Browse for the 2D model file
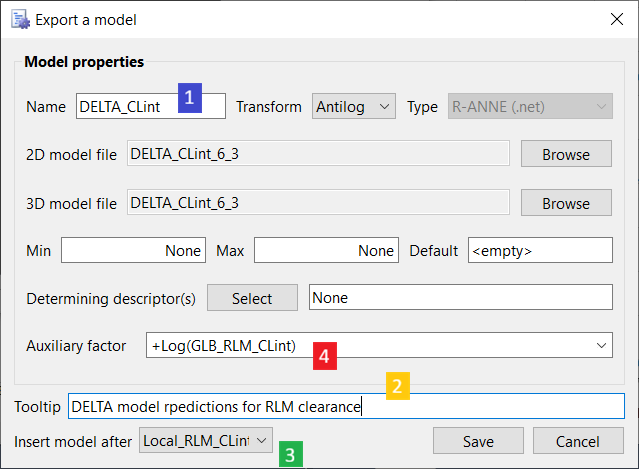Viewport: 639px width, 469px height. click(566, 154)
